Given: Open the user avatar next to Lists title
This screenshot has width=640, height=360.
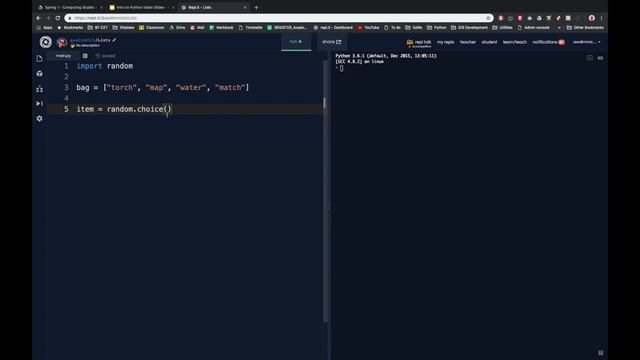Looking at the screenshot, I should coord(62,42).
